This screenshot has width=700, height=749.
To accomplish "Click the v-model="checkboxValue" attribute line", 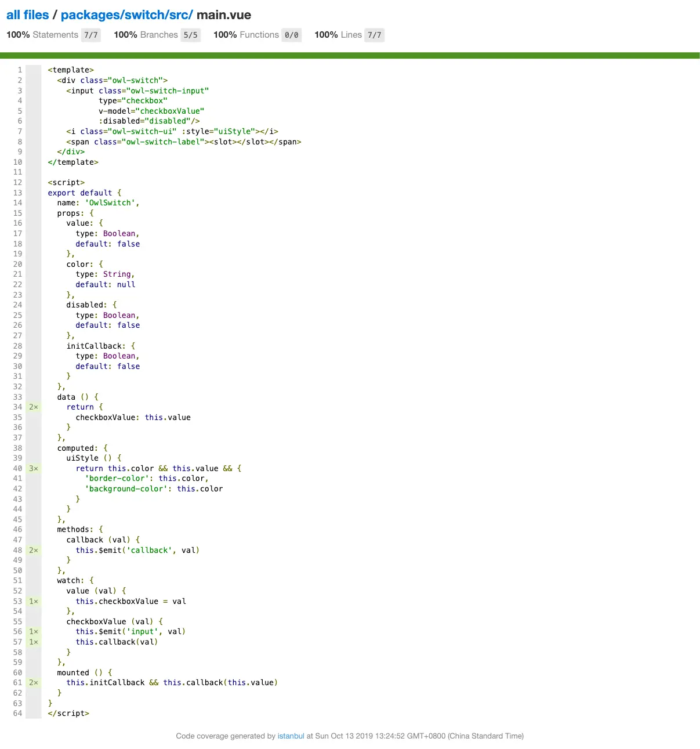I will (151, 111).
